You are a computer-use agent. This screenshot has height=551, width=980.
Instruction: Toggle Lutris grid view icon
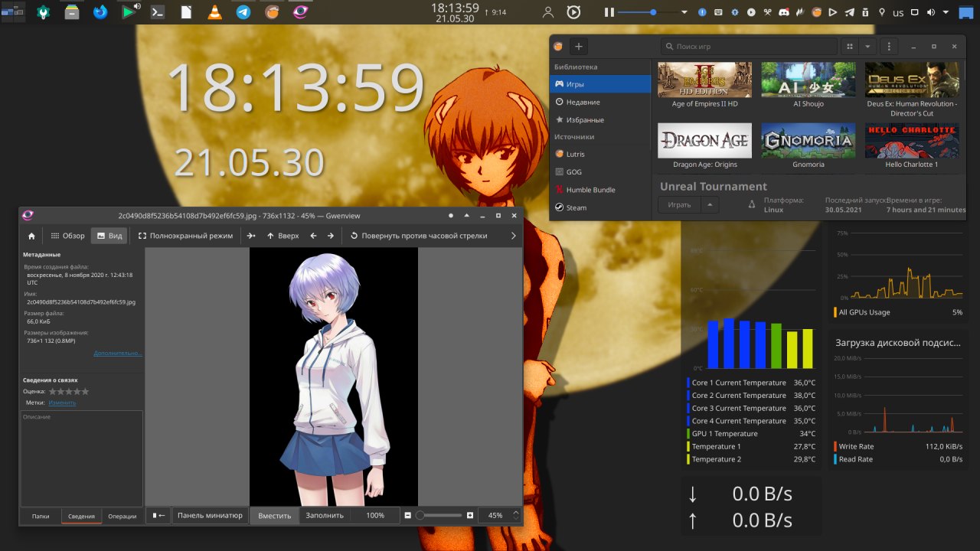(x=849, y=46)
